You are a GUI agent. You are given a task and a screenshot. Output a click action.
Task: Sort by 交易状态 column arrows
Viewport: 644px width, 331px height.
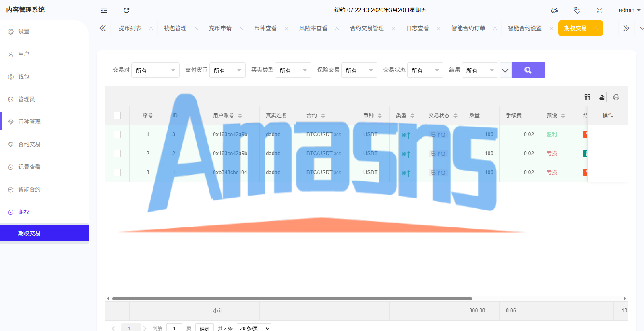coord(456,116)
